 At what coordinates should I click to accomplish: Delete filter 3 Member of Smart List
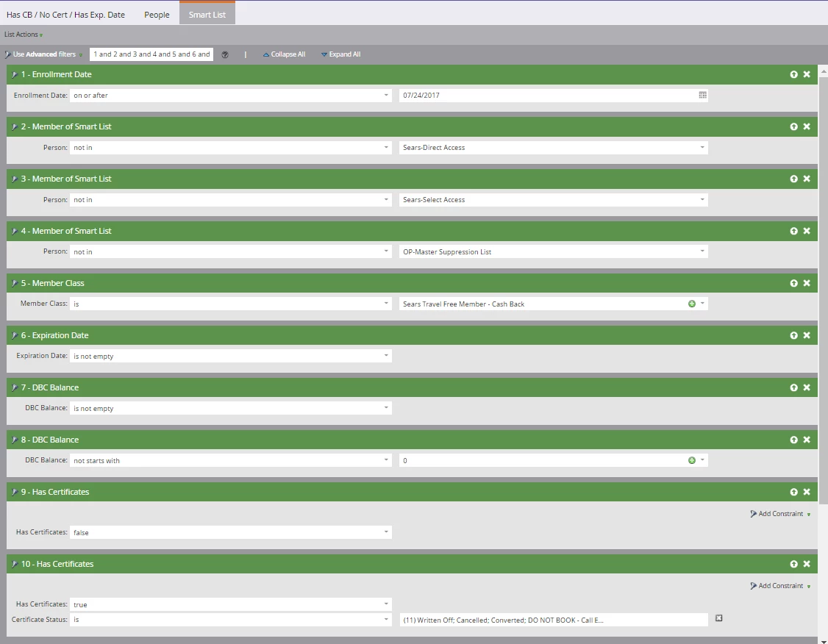point(807,179)
